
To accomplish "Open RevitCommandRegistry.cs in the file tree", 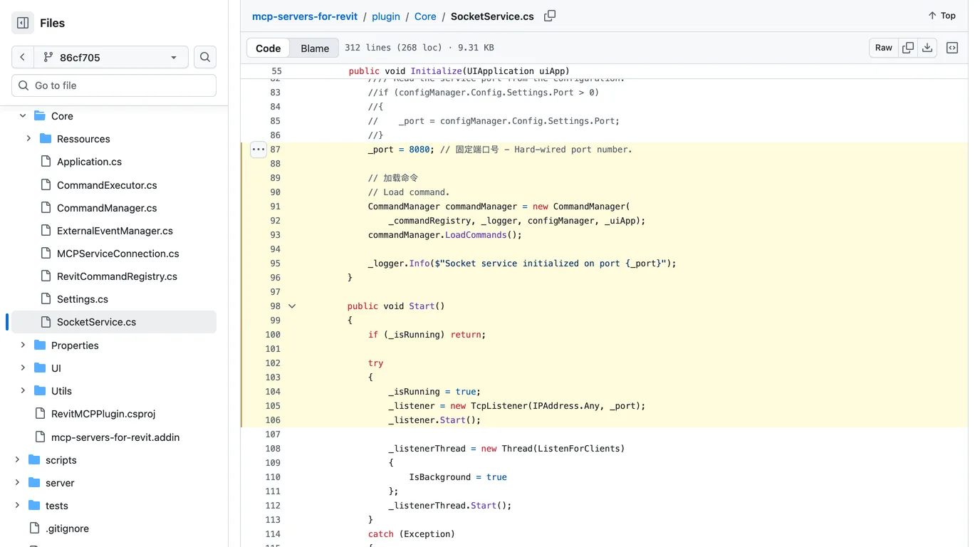I will tap(117, 276).
